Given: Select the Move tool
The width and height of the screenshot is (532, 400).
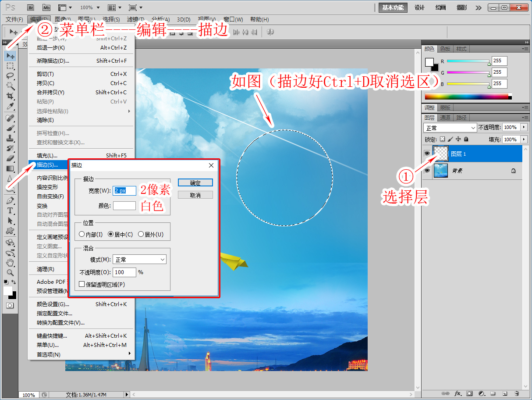Looking at the screenshot, I should coord(11,56).
